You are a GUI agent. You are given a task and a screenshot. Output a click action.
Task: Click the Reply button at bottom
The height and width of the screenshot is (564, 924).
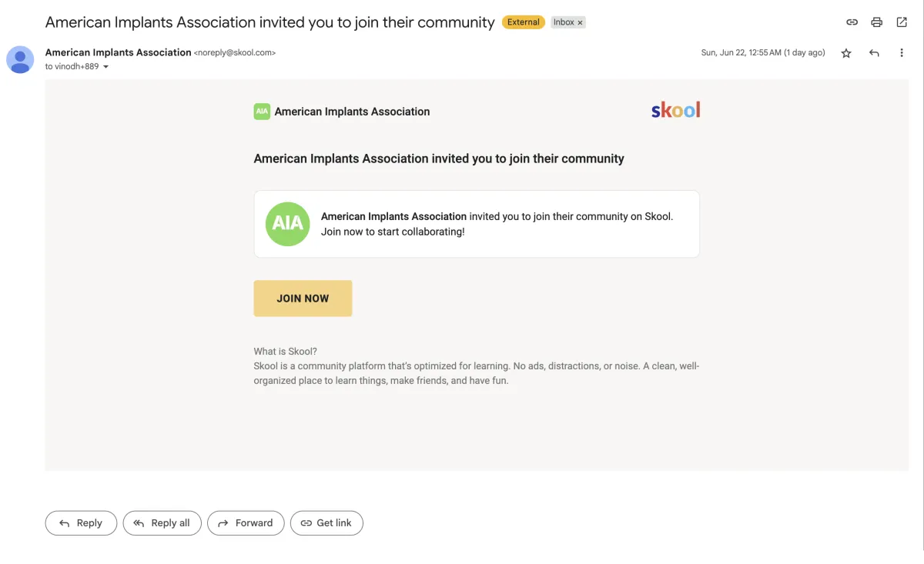coord(81,523)
